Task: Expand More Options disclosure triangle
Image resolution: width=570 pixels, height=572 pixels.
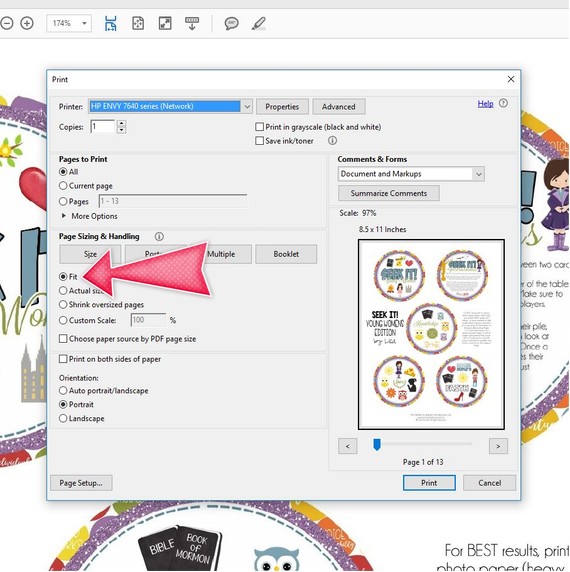Action: [x=64, y=216]
